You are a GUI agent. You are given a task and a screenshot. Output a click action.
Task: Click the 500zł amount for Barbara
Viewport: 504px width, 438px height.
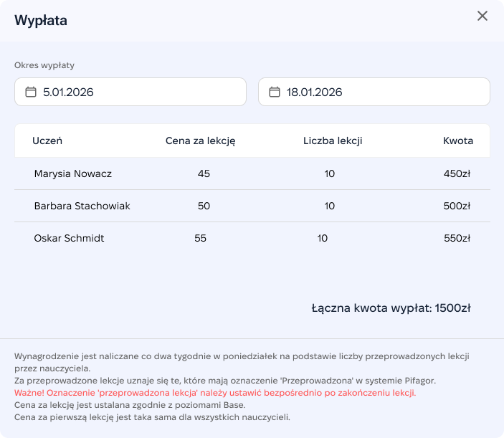coord(457,206)
